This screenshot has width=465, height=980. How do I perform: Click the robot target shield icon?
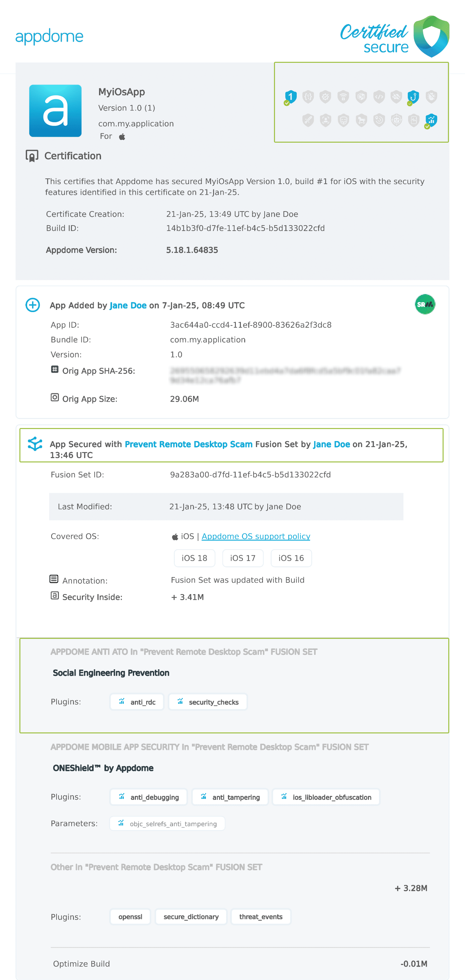(396, 120)
